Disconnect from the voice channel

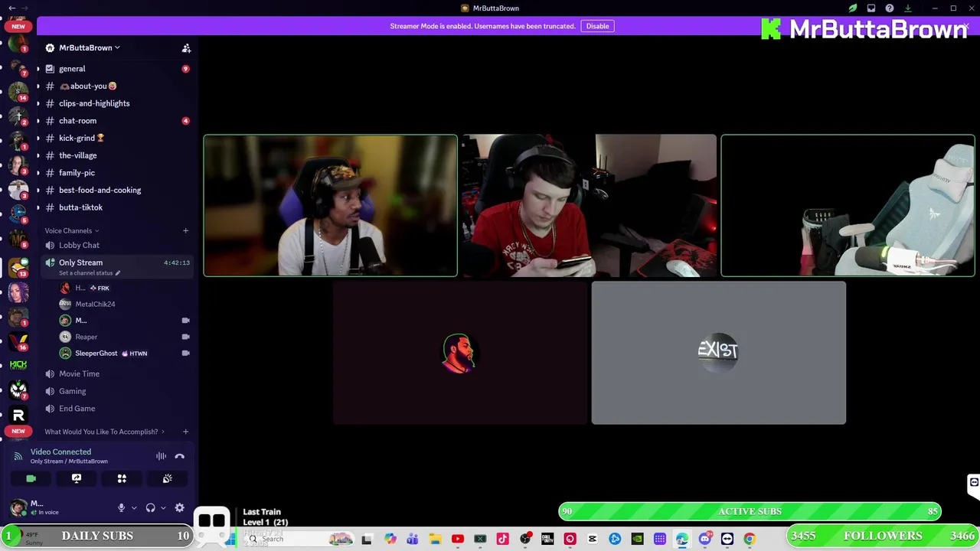(x=180, y=456)
